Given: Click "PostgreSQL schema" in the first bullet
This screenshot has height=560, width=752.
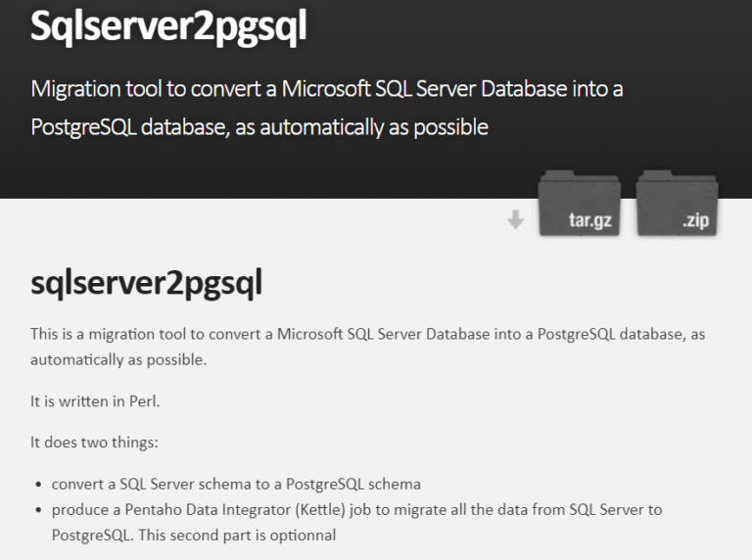Looking at the screenshot, I should 352,485.
